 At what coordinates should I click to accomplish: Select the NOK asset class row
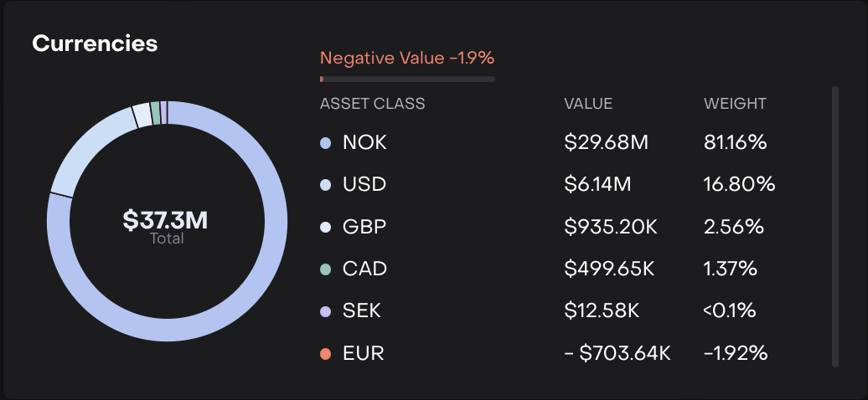pos(364,143)
